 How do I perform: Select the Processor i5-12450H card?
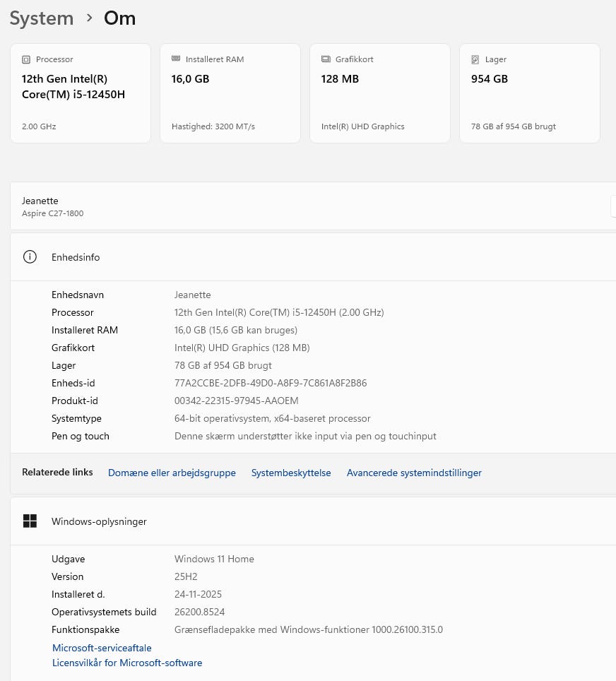tap(81, 93)
